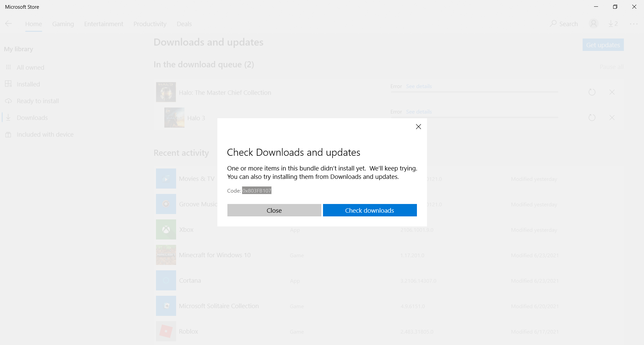The image size is (644, 345).
Task: Retry download of Halo: The Master Chief Collection
Action: coord(592,92)
